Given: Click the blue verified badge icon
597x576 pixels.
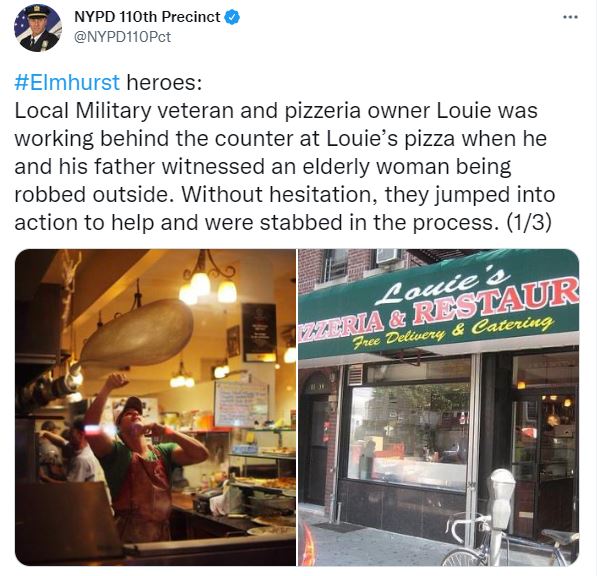Looking at the screenshot, I should click(231, 17).
